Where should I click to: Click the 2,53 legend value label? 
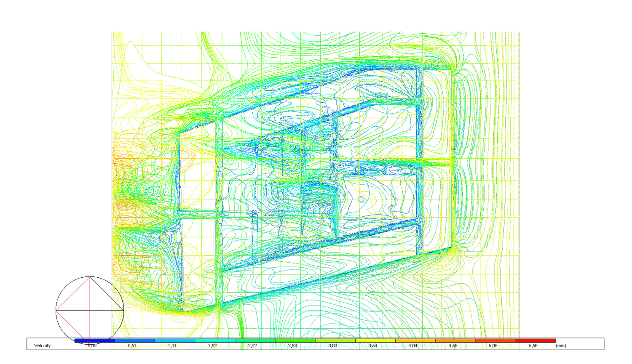tap(292, 345)
